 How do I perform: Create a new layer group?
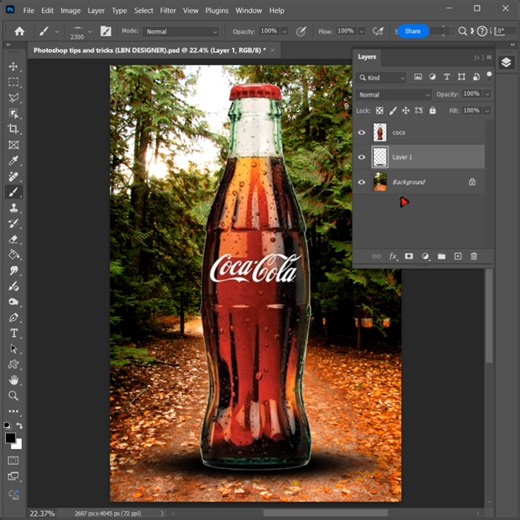click(x=441, y=256)
